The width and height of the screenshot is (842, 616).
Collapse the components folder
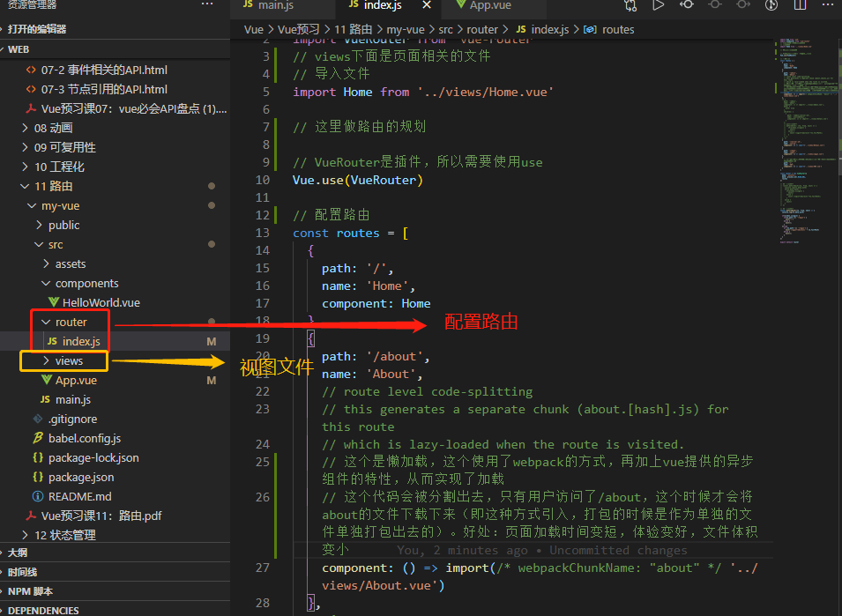(x=46, y=283)
